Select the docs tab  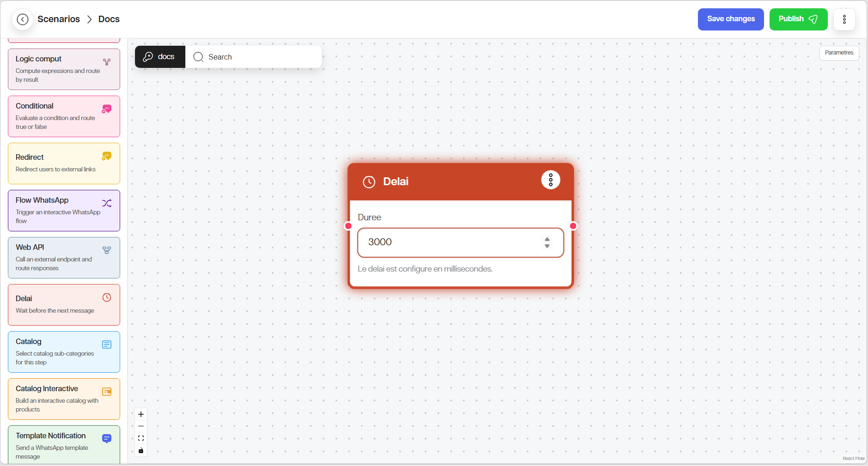[160, 57]
